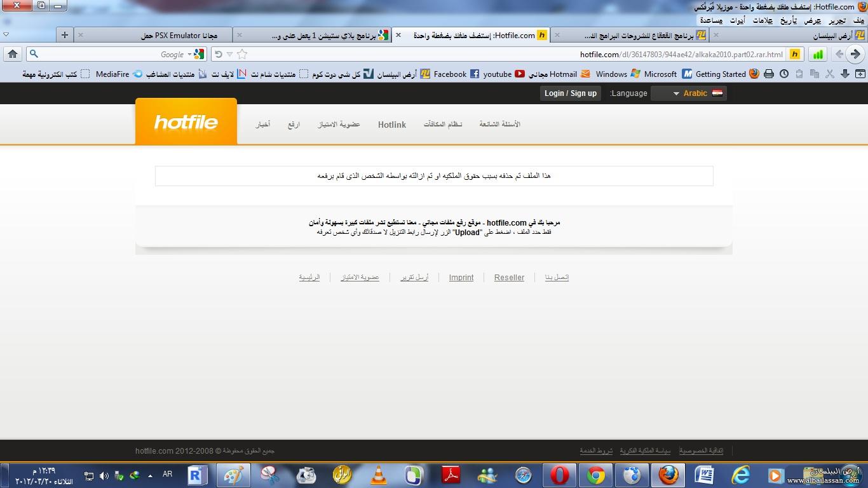This screenshot has width=868, height=488.
Task: Click the Imprint footer link
Action: pos(461,278)
